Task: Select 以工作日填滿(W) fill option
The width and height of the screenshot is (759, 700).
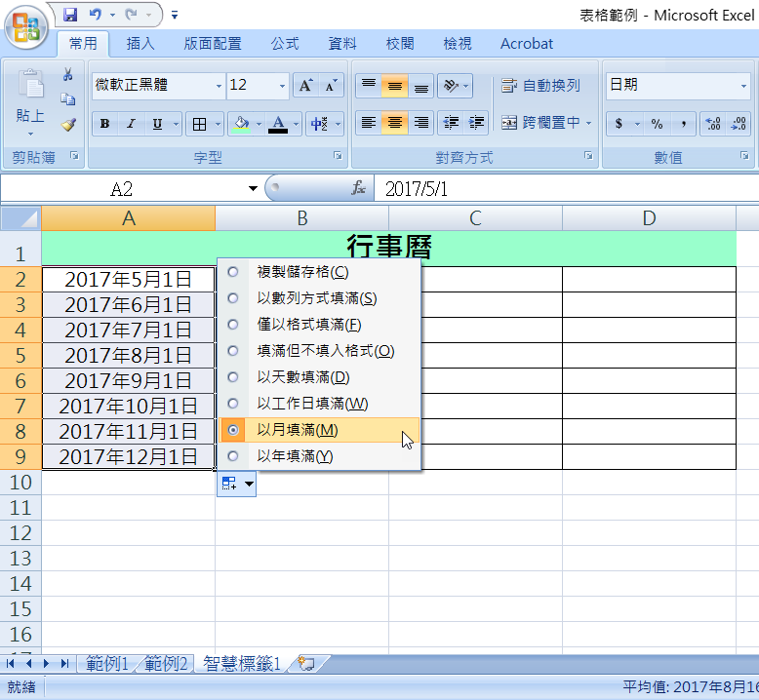Action: click(319, 404)
